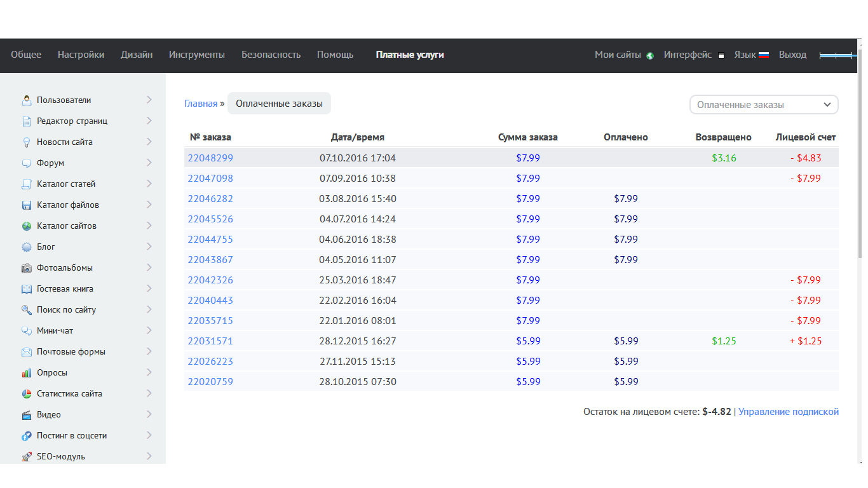This screenshot has height=488, width=868.
Task: Click the SEO-module rocket icon
Action: click(x=27, y=456)
